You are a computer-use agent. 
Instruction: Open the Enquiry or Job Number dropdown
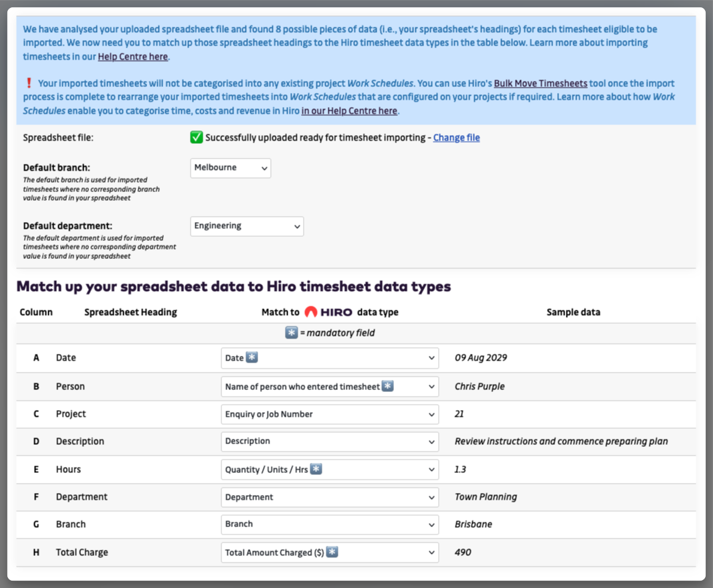[330, 414]
